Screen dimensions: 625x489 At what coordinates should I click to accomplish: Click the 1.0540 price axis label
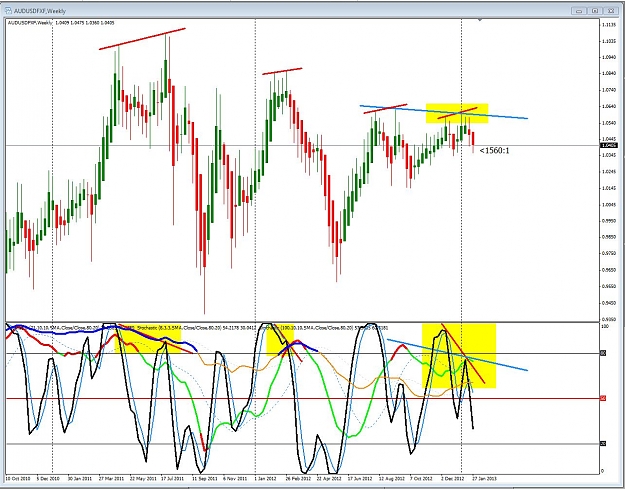click(x=609, y=123)
